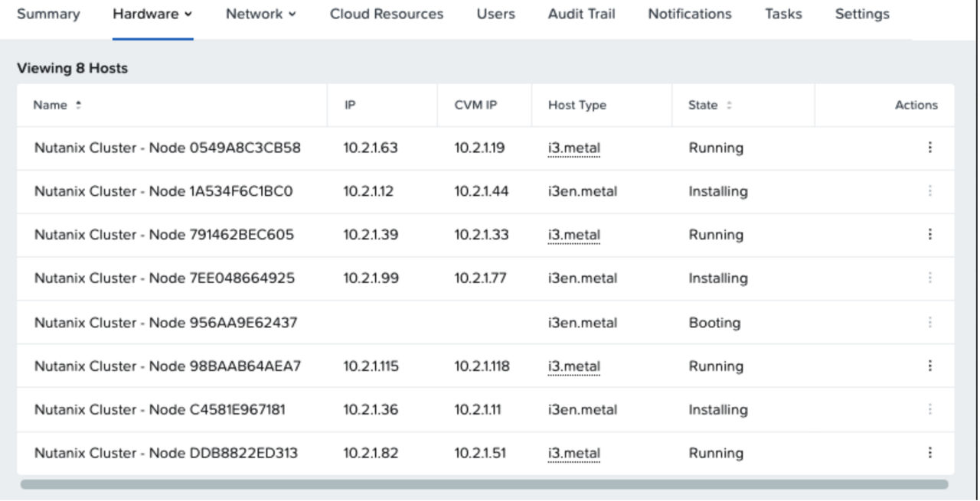Click kebab icon for Node 956AA9E62437
Viewport: 980px width, 501px height.
(x=929, y=323)
